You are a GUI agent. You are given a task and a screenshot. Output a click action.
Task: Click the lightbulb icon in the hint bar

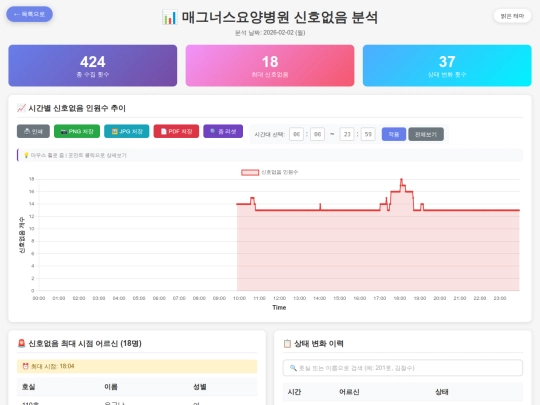point(26,155)
